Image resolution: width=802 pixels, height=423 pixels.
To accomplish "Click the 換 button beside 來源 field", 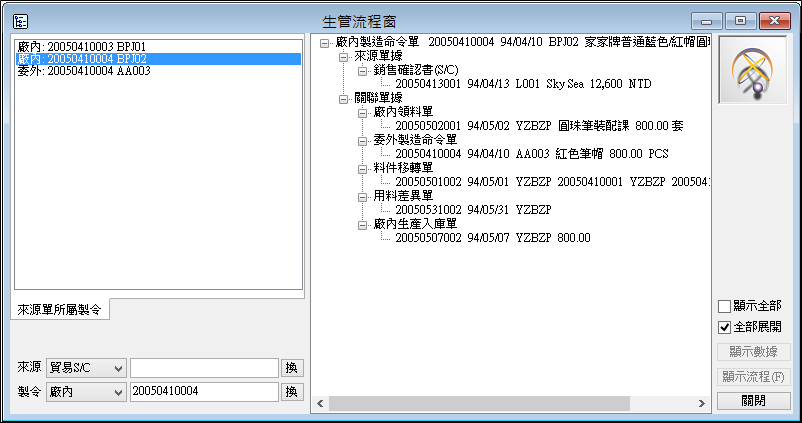I will 291,367.
